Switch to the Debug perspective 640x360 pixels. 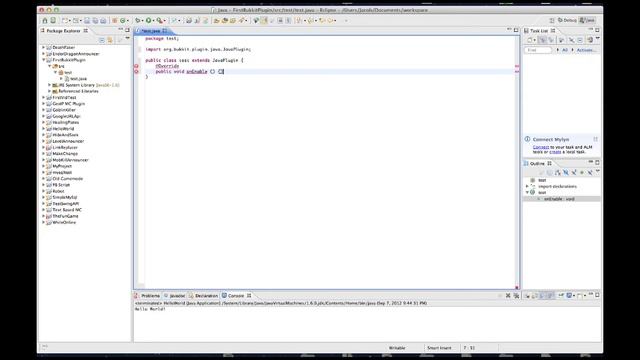pos(567,20)
